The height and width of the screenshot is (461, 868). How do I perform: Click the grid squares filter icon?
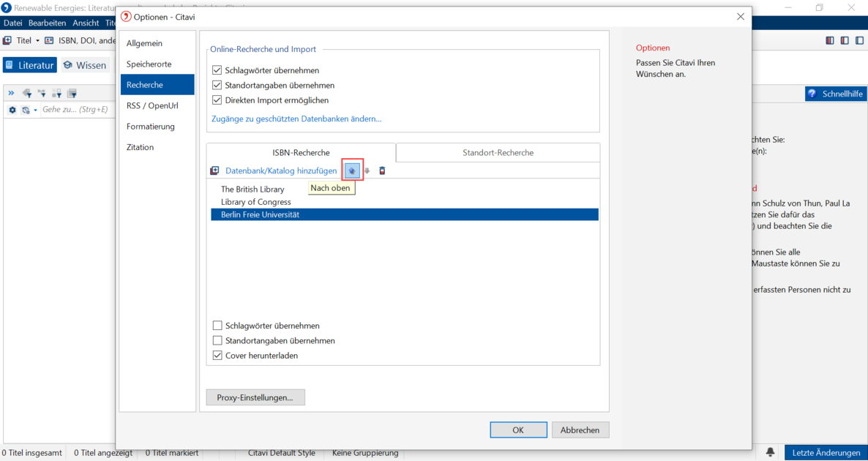click(x=56, y=93)
